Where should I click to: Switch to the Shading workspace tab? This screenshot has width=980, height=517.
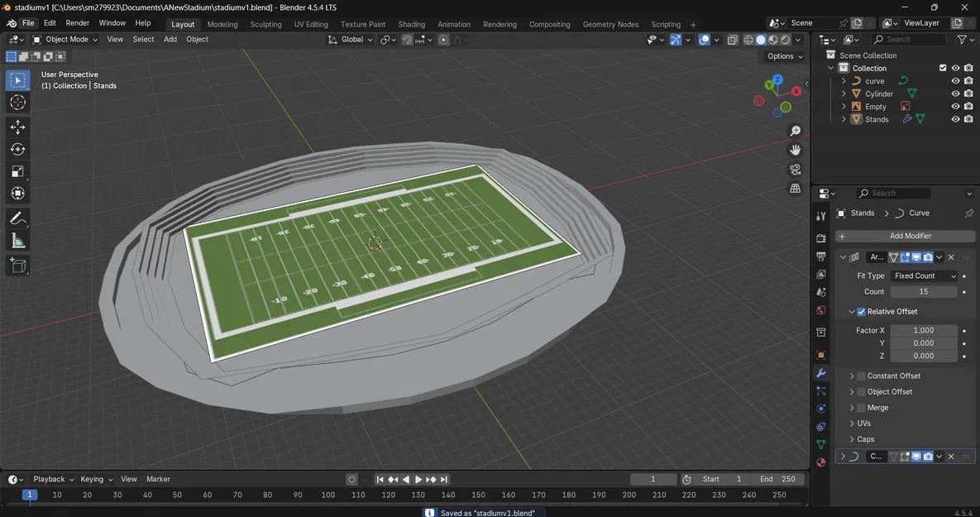click(411, 24)
